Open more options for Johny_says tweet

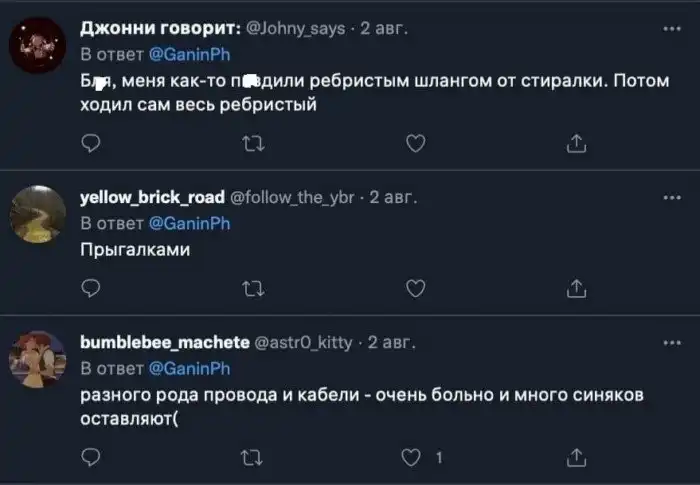click(670, 30)
